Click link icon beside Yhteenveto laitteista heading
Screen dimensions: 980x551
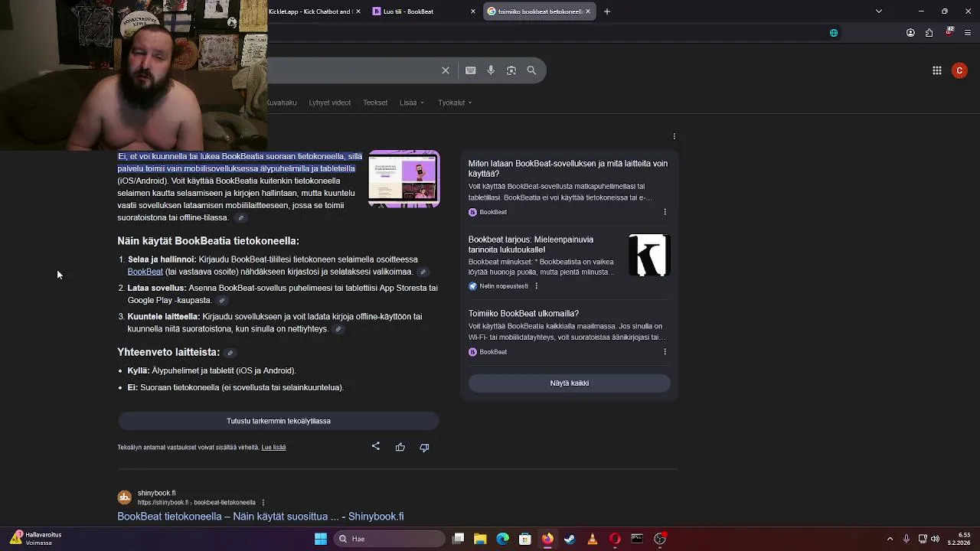pos(230,353)
